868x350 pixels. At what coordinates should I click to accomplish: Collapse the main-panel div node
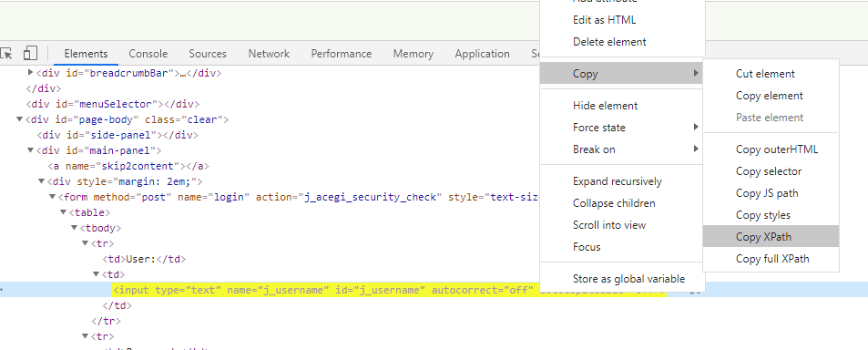[30, 150]
